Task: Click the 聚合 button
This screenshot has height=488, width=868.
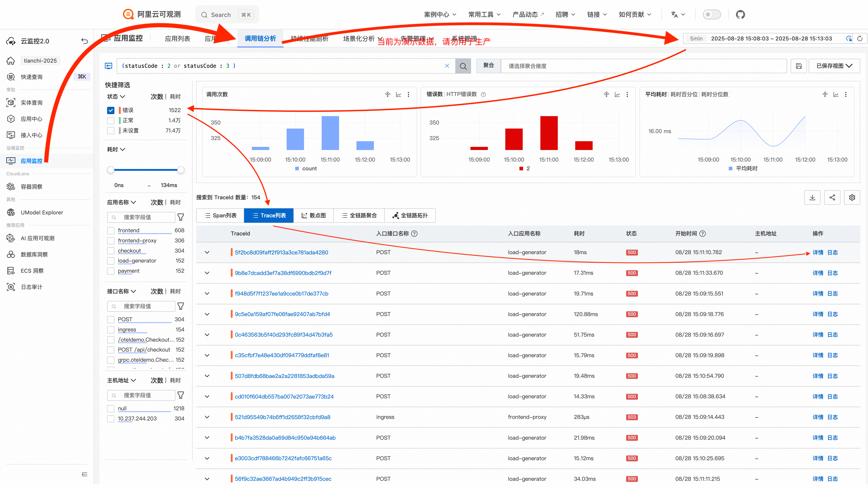Action: tap(488, 66)
